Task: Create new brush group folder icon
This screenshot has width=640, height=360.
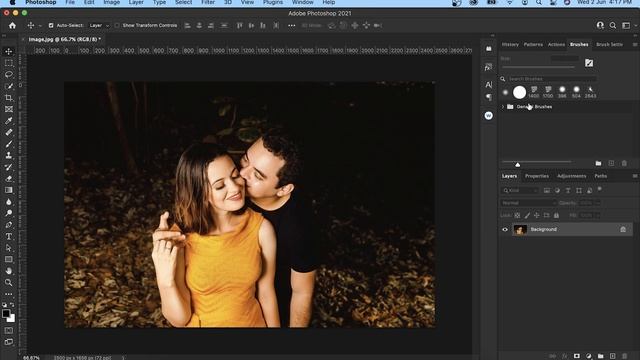Action: [598, 163]
